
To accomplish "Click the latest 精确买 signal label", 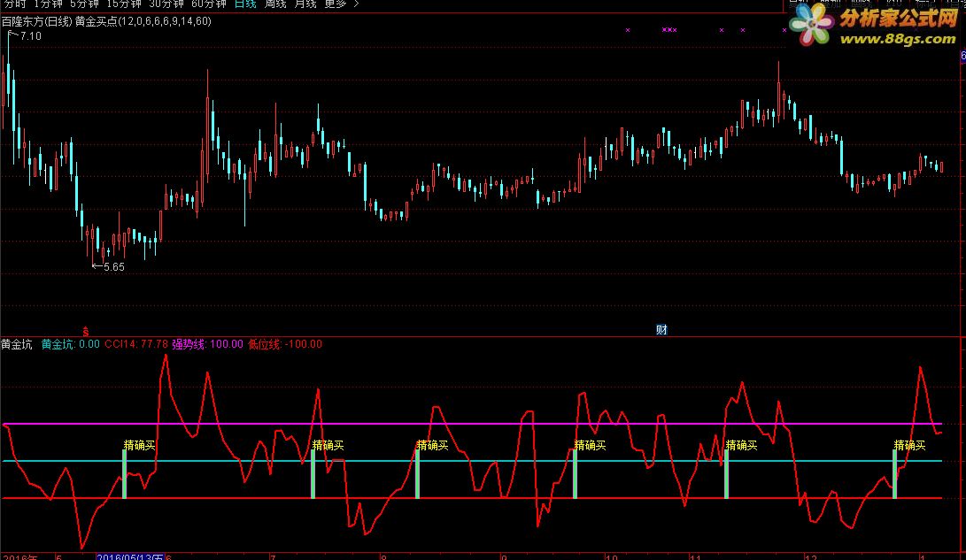I will [909, 445].
